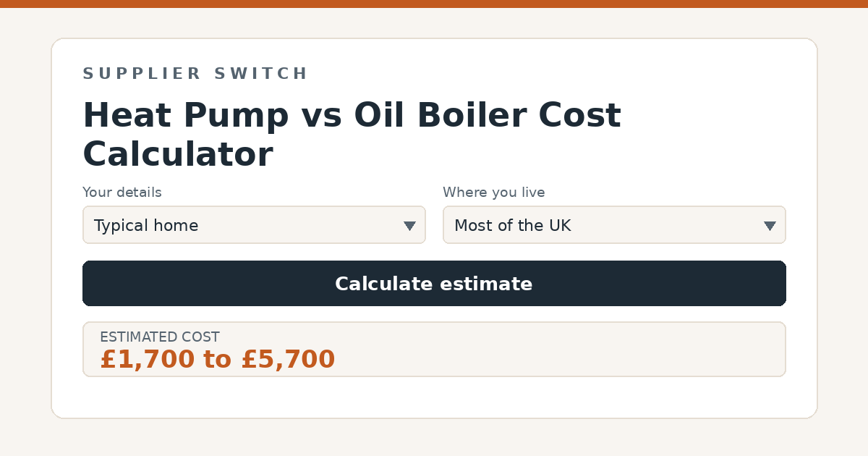868x456 pixels.
Task: Click the Typical home selected value text
Action: 146,226
